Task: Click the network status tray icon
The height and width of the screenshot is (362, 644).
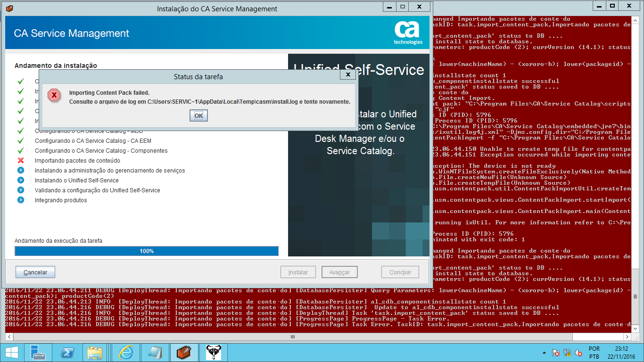Action: pos(567,353)
